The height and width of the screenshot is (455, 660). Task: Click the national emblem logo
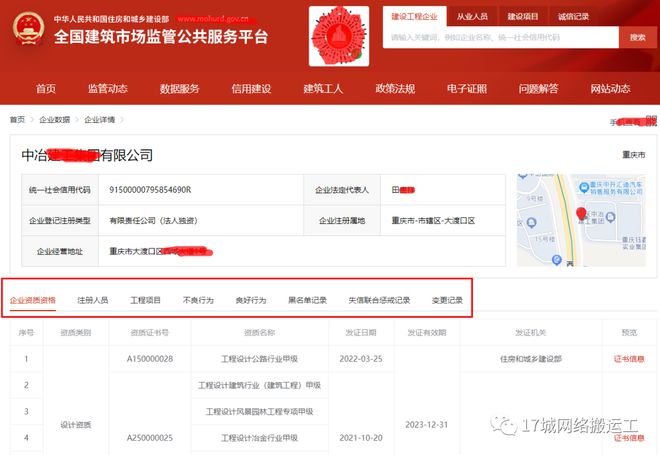point(28,28)
